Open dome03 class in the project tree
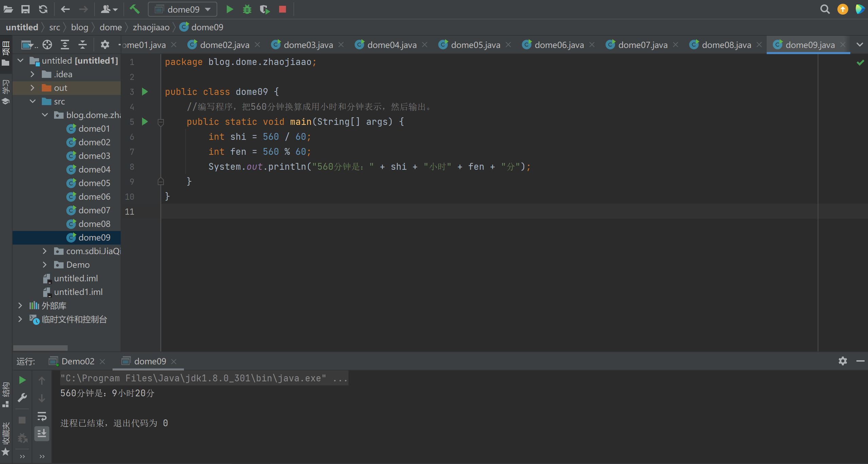This screenshot has height=464, width=868. [x=94, y=156]
